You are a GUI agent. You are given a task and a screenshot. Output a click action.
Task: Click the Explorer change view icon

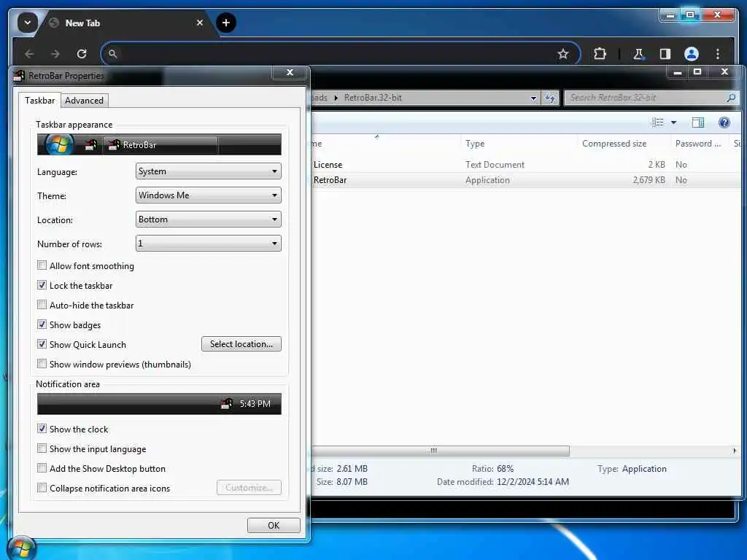click(x=658, y=122)
